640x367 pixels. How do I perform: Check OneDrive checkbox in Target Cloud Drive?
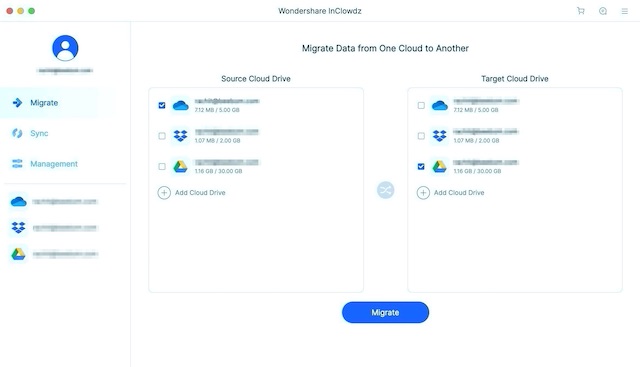pyautogui.click(x=421, y=105)
